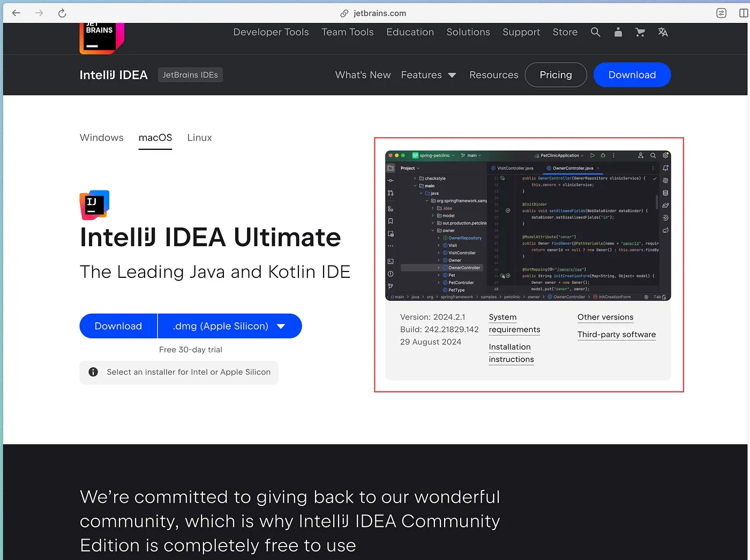Click the info icon next to installer note
The height and width of the screenshot is (560, 750).
point(93,372)
